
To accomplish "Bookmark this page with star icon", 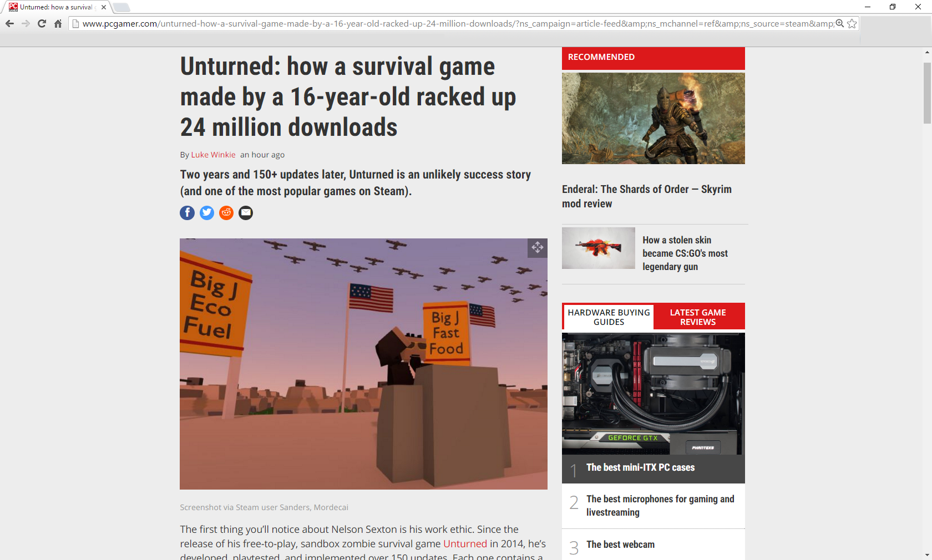I will click(852, 24).
